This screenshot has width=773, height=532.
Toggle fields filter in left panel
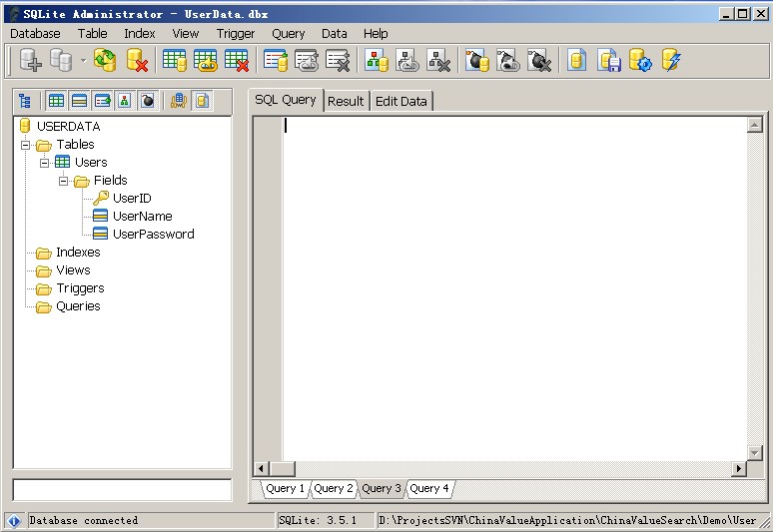click(79, 101)
